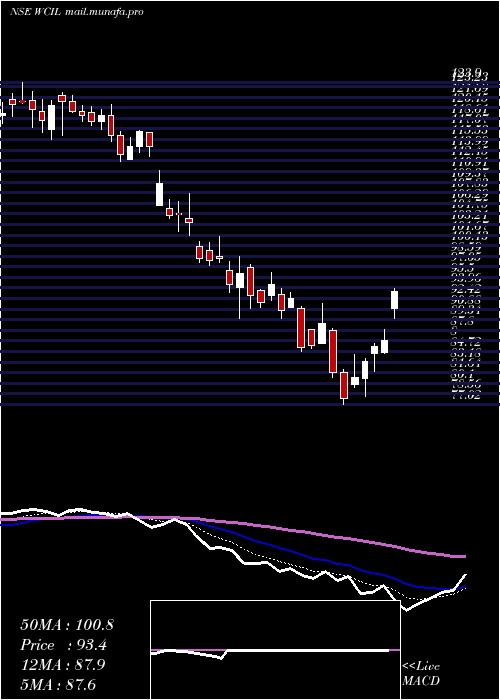Click the MACD inset panel
Viewport: 500px width, 700px height.
pyautogui.click(x=275, y=650)
